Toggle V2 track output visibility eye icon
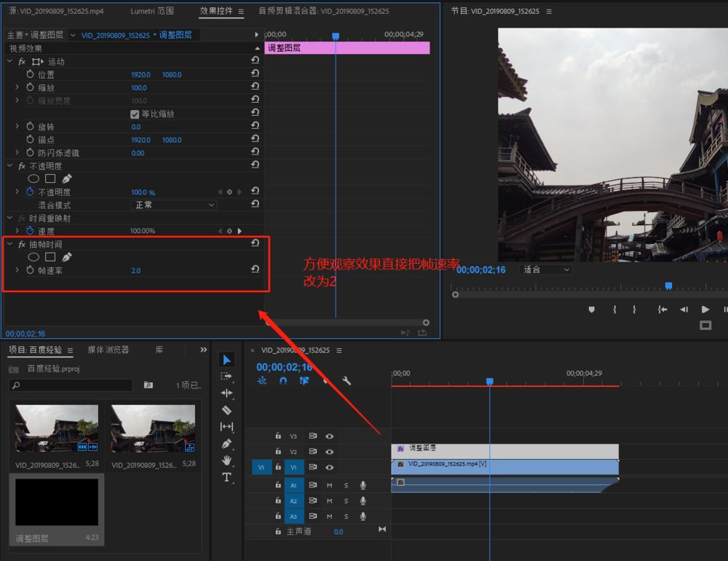This screenshot has width=728, height=561. click(330, 452)
